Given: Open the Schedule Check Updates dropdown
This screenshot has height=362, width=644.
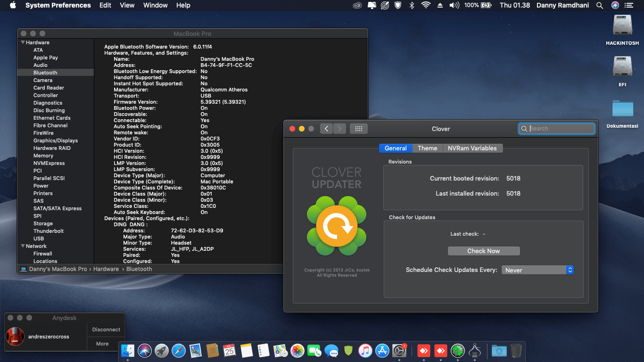Looking at the screenshot, I should [x=537, y=270].
